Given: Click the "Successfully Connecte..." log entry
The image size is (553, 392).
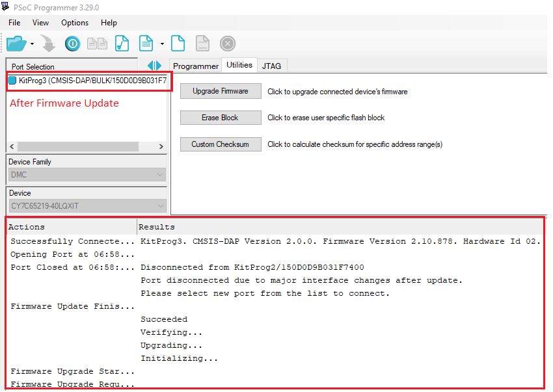Looking at the screenshot, I should pyautogui.click(x=72, y=241).
